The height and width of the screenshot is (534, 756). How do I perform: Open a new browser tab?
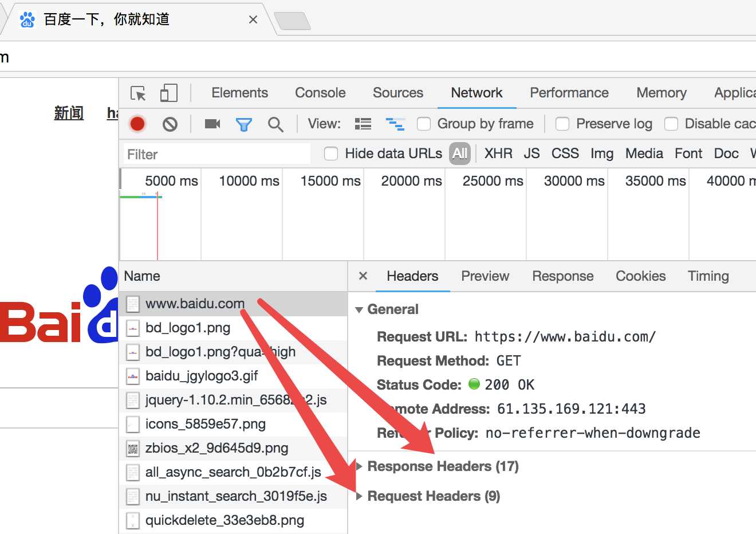click(293, 21)
